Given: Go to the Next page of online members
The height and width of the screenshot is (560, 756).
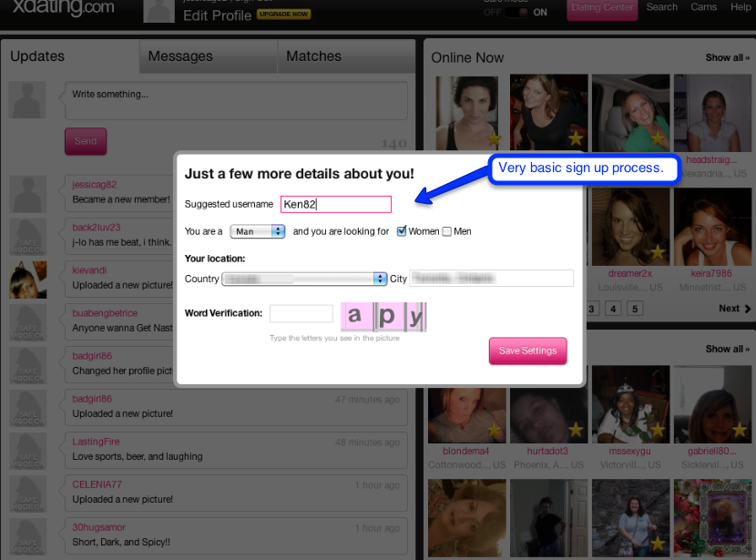Looking at the screenshot, I should (x=734, y=309).
